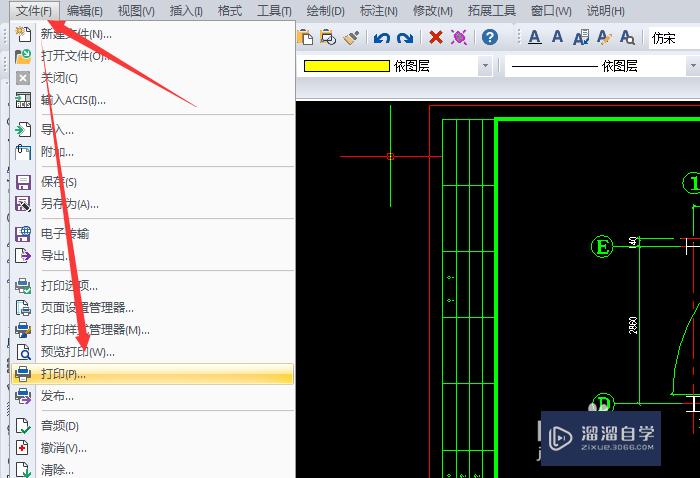Select the underlined A multiline text tool

534,37
